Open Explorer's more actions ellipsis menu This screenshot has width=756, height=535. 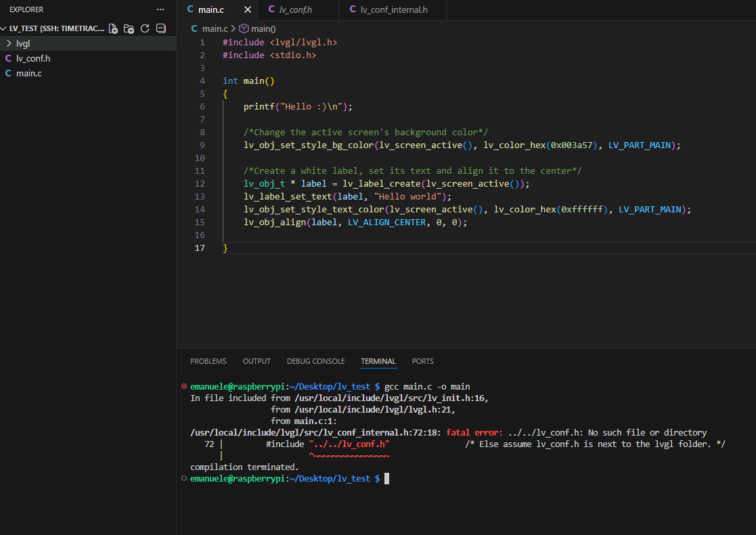(160, 9)
